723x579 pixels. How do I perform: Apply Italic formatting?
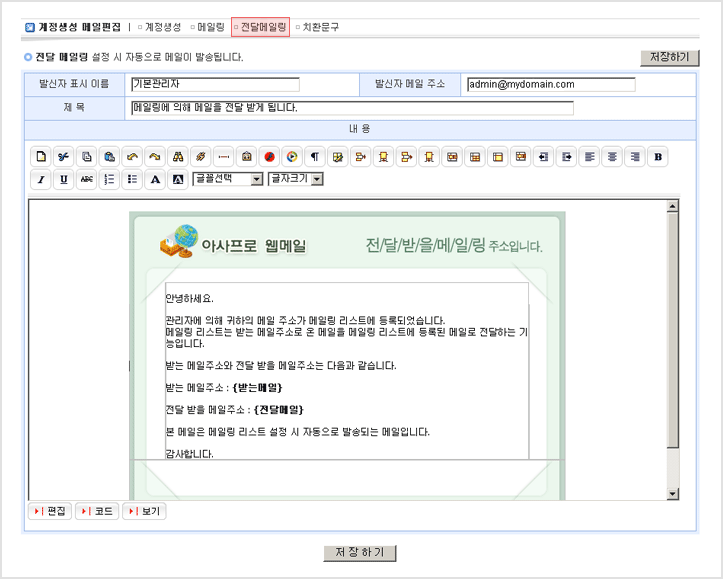click(x=41, y=179)
